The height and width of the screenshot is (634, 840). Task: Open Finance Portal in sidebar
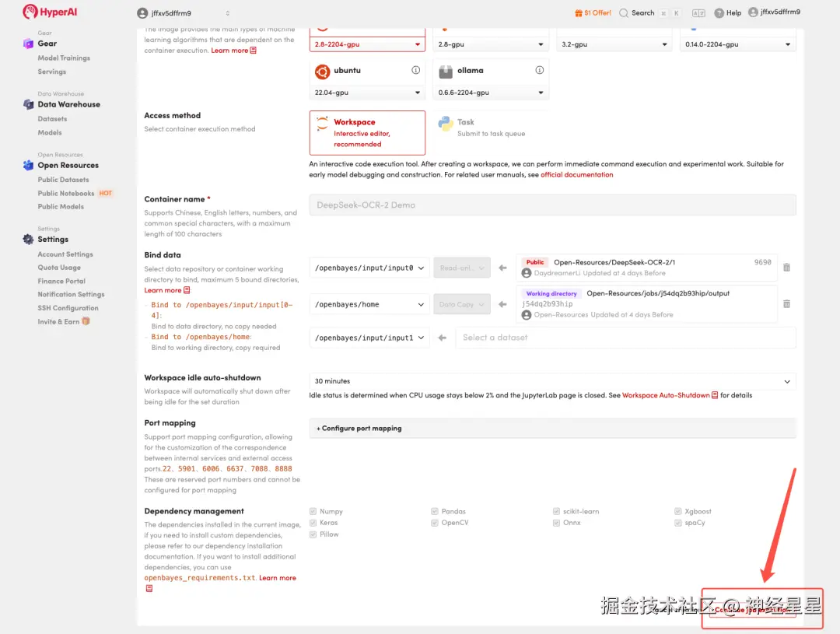coord(61,281)
